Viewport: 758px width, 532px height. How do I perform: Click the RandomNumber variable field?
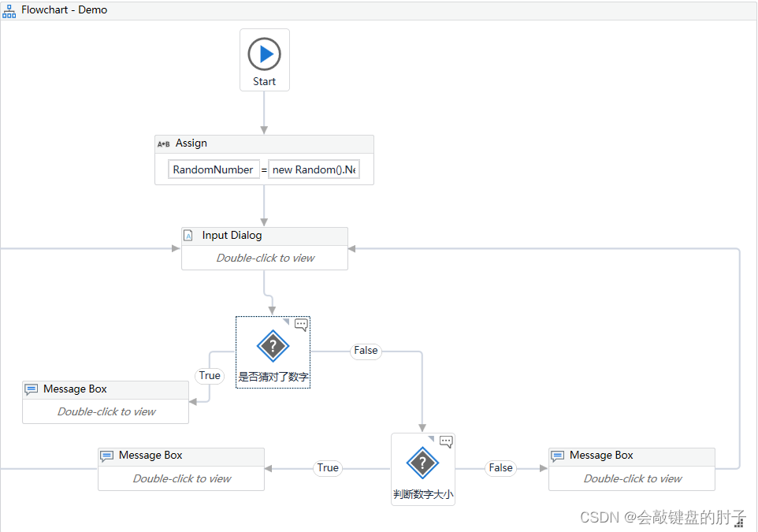214,169
